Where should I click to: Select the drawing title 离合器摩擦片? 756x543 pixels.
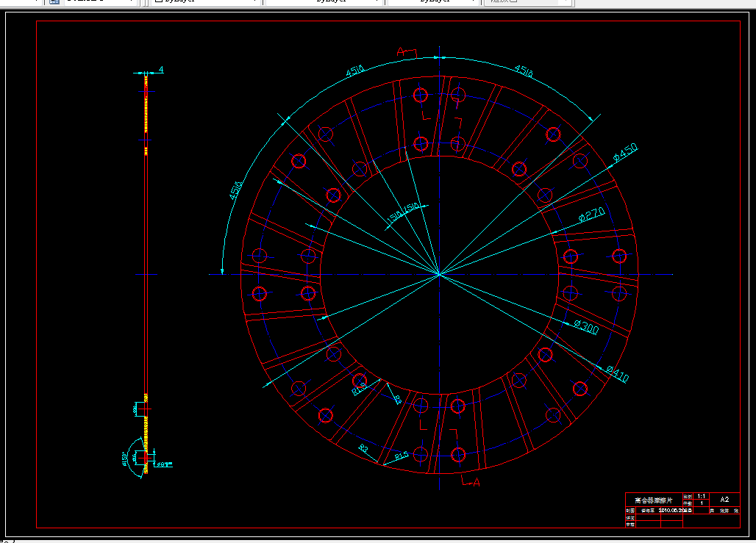tap(653, 500)
